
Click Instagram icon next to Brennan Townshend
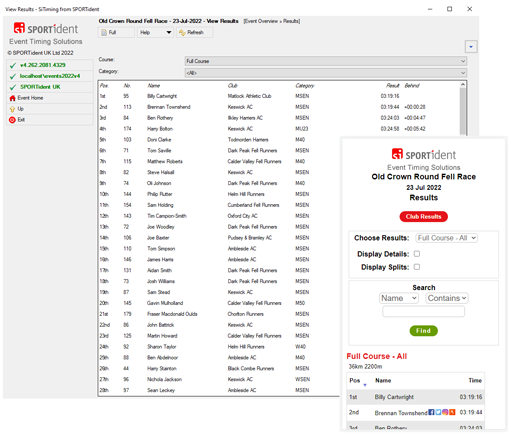pos(445,412)
